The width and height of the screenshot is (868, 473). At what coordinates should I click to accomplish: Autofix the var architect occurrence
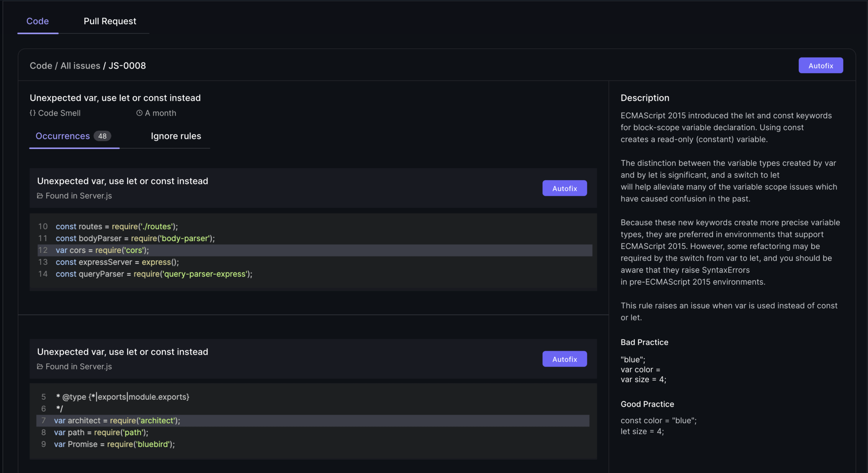(x=564, y=359)
